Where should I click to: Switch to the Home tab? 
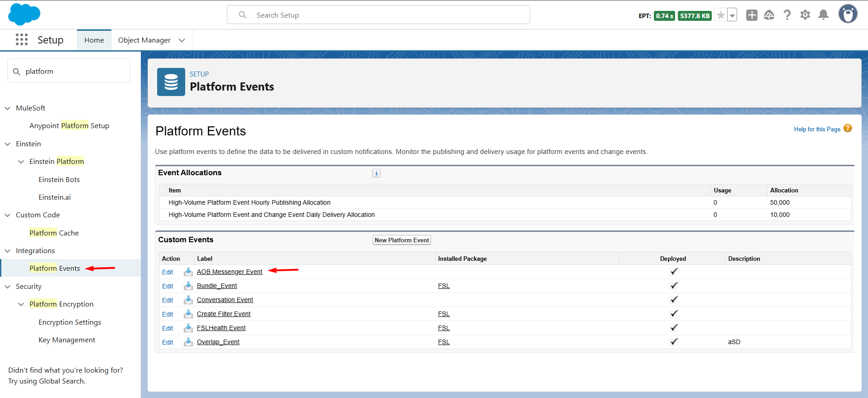(94, 40)
